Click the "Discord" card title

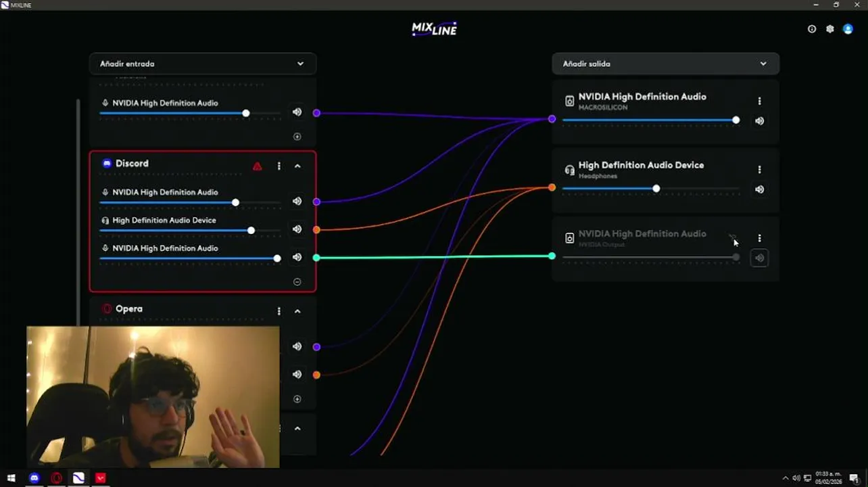click(x=132, y=164)
